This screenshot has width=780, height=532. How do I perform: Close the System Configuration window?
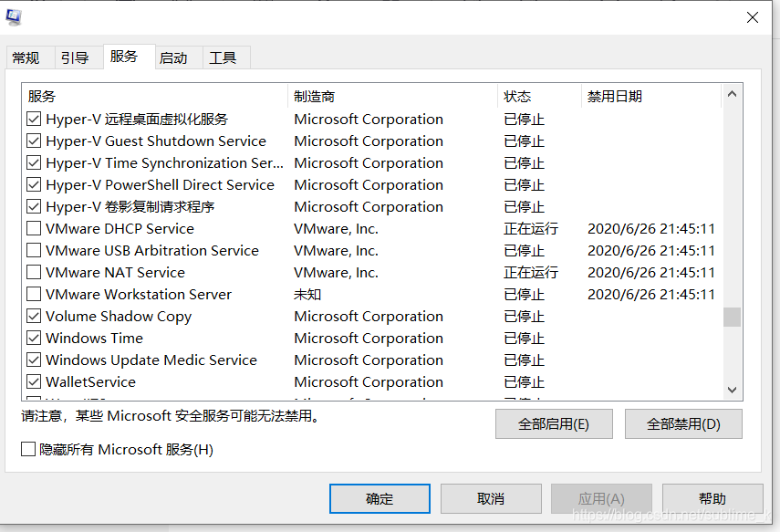pyautogui.click(x=752, y=17)
